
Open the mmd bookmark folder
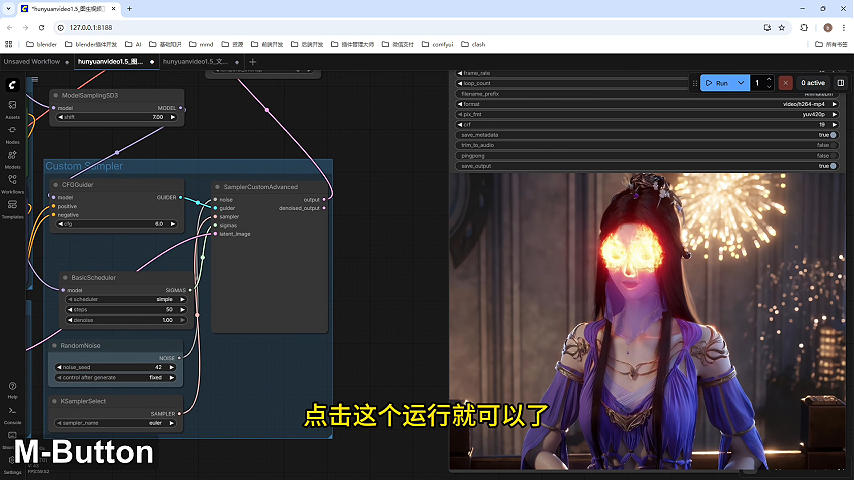pyautogui.click(x=201, y=44)
